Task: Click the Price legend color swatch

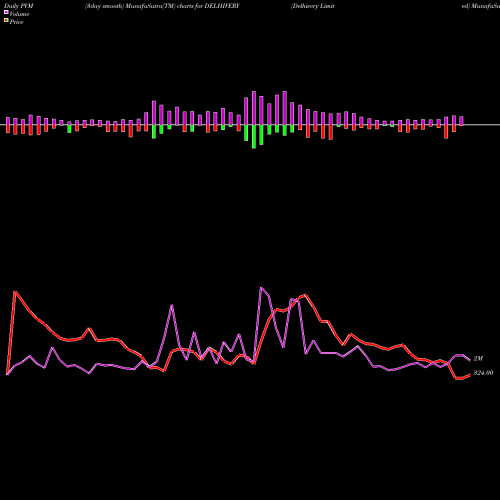Action: 6,21
